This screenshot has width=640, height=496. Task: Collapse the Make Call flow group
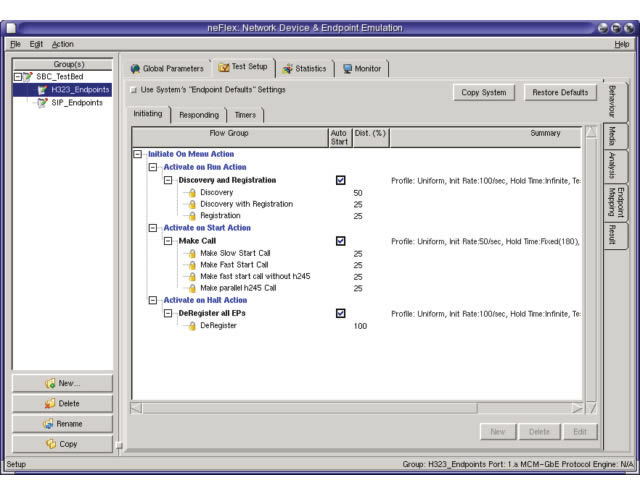(168, 241)
